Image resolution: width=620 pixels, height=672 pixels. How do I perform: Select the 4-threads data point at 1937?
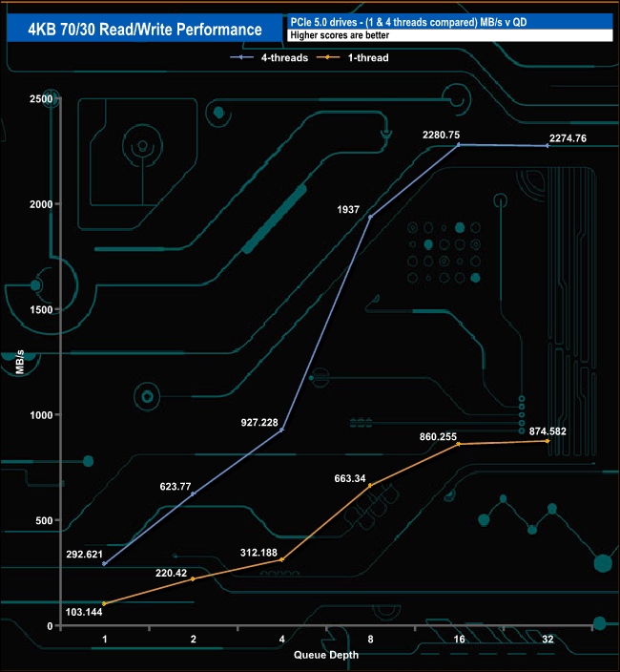pos(370,217)
